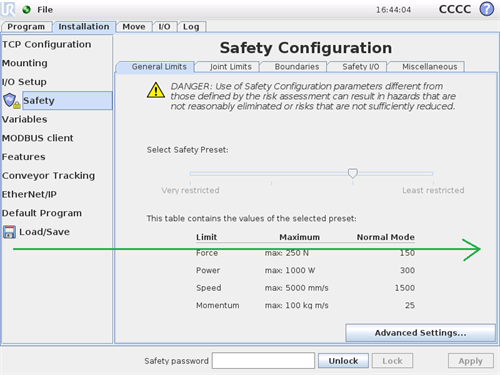The height and width of the screenshot is (375, 500).
Task: Open the Joint Limits sub-tab
Action: (228, 67)
